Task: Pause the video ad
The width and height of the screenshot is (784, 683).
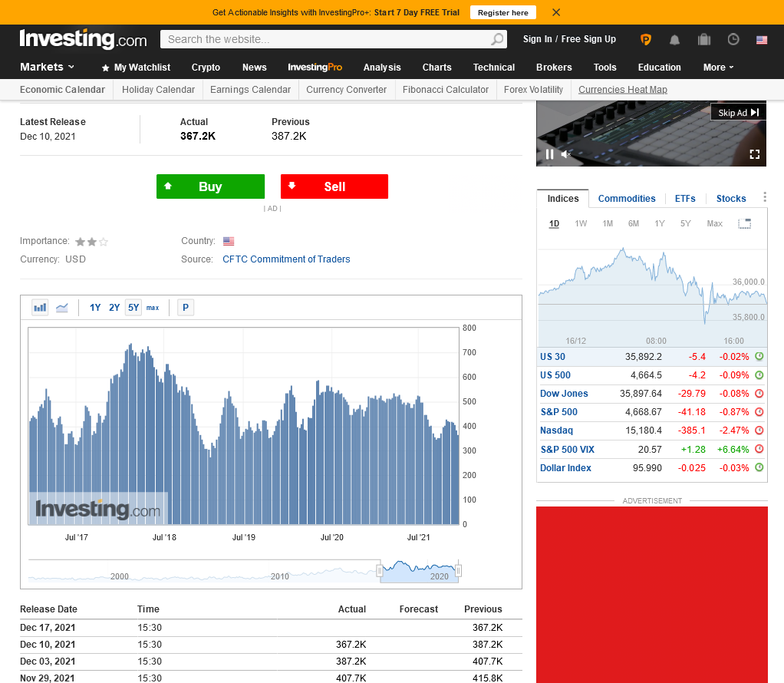Action: click(x=549, y=154)
